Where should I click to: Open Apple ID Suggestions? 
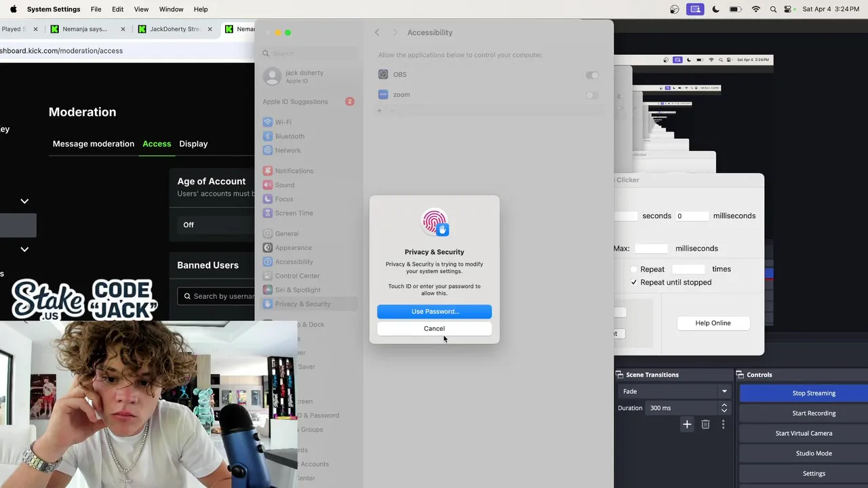[309, 102]
